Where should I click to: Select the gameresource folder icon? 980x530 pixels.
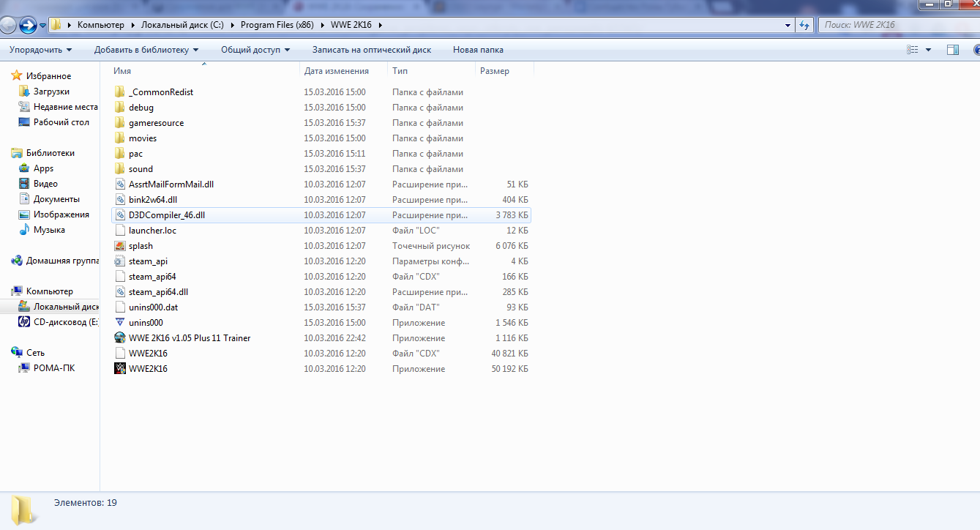click(121, 123)
